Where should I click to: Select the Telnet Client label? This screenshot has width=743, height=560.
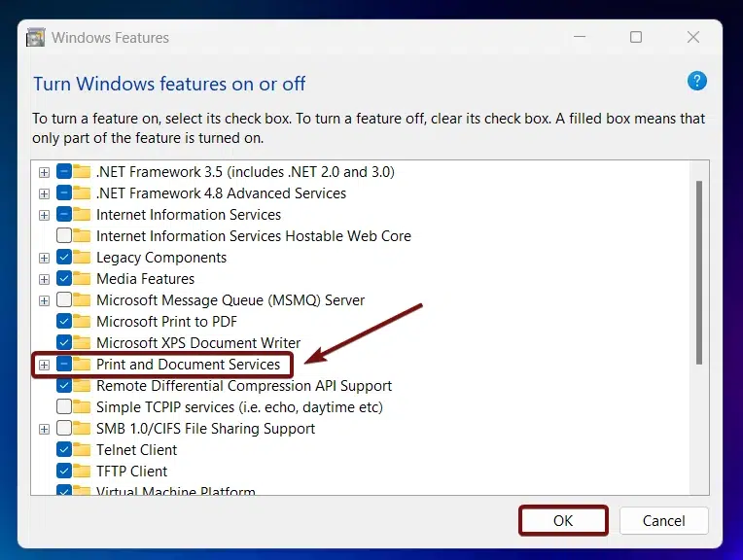click(x=136, y=449)
